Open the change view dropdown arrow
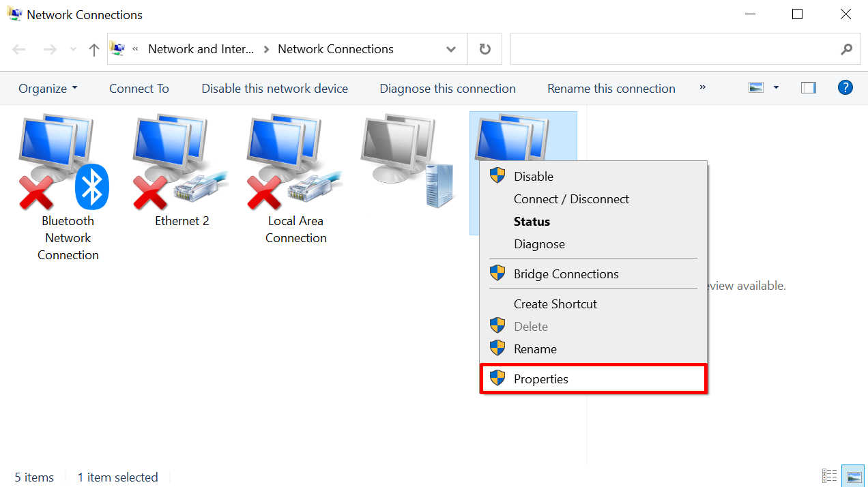This screenshot has height=487, width=868. point(774,87)
